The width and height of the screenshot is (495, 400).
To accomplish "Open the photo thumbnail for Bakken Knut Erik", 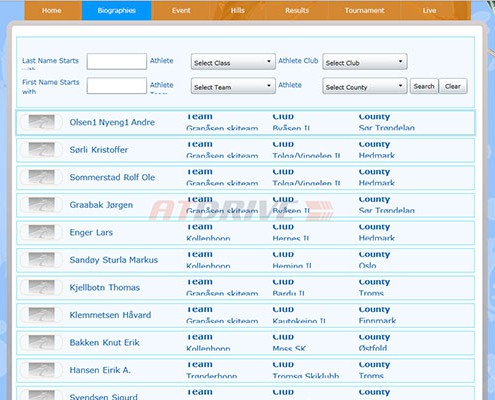I will click(x=41, y=343).
